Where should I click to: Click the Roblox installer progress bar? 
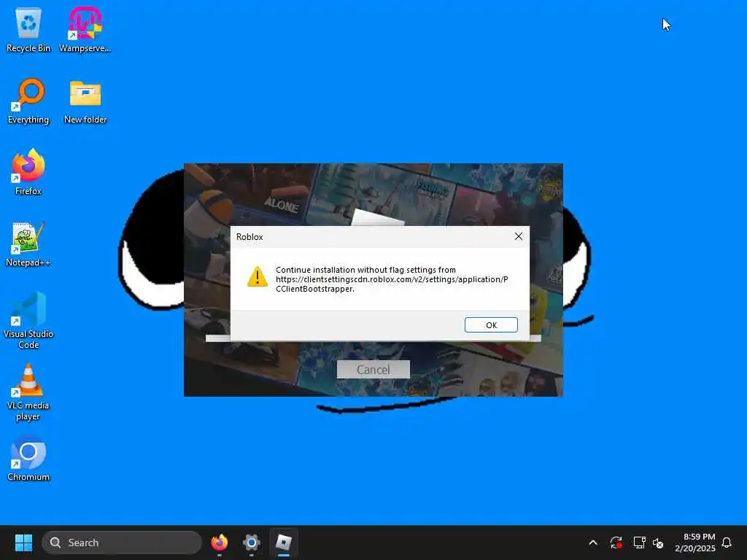pyautogui.click(x=373, y=338)
